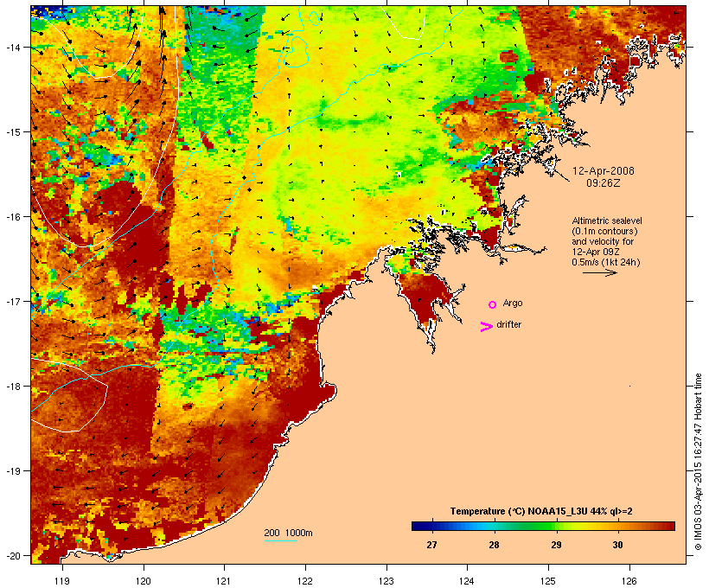The width and height of the screenshot is (709, 588).
Task: Click the '200 1000m' bathymetry label
Action: 288,533
